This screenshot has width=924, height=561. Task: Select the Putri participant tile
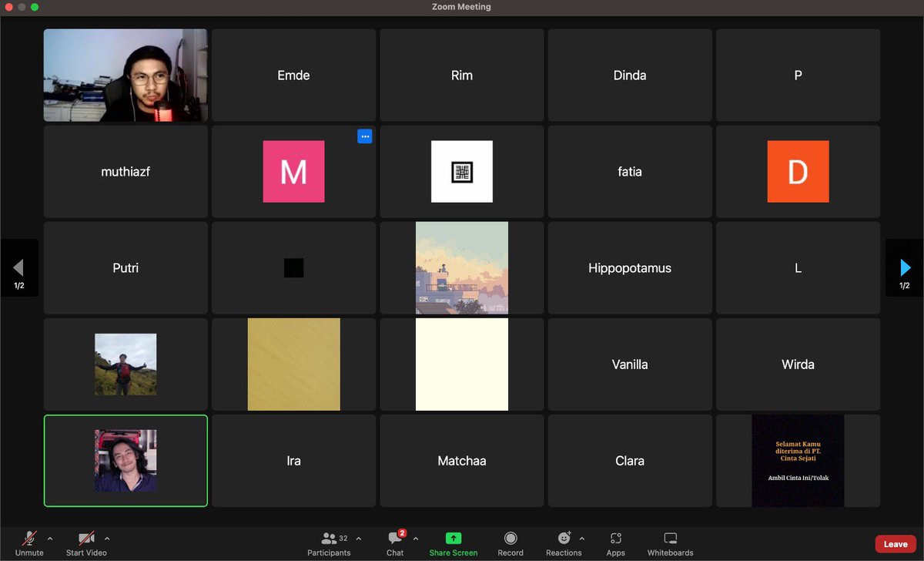(126, 268)
